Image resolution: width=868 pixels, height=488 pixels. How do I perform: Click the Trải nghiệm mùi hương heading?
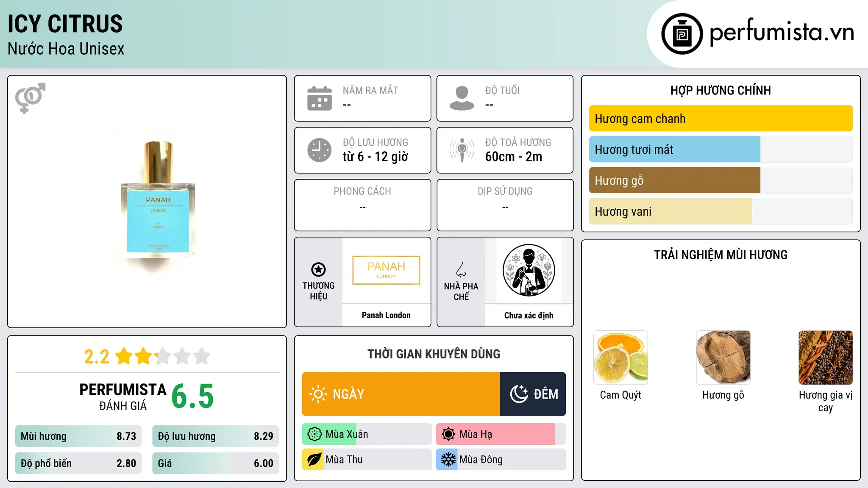pos(721,255)
